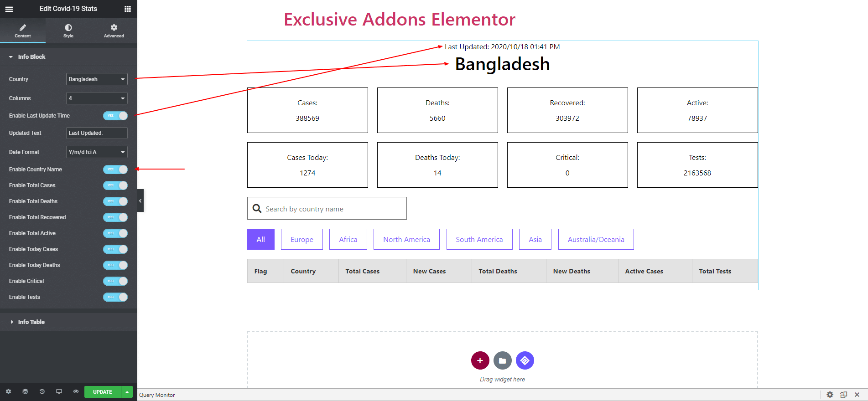Viewport: 868px width, 401px height.
Task: Open the widgets grid panel
Action: (128, 9)
